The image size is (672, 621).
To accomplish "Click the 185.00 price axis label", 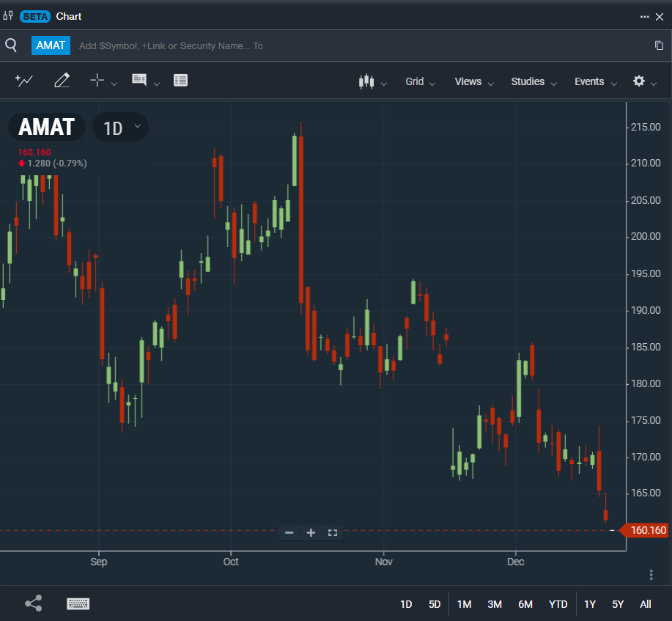I will [646, 347].
